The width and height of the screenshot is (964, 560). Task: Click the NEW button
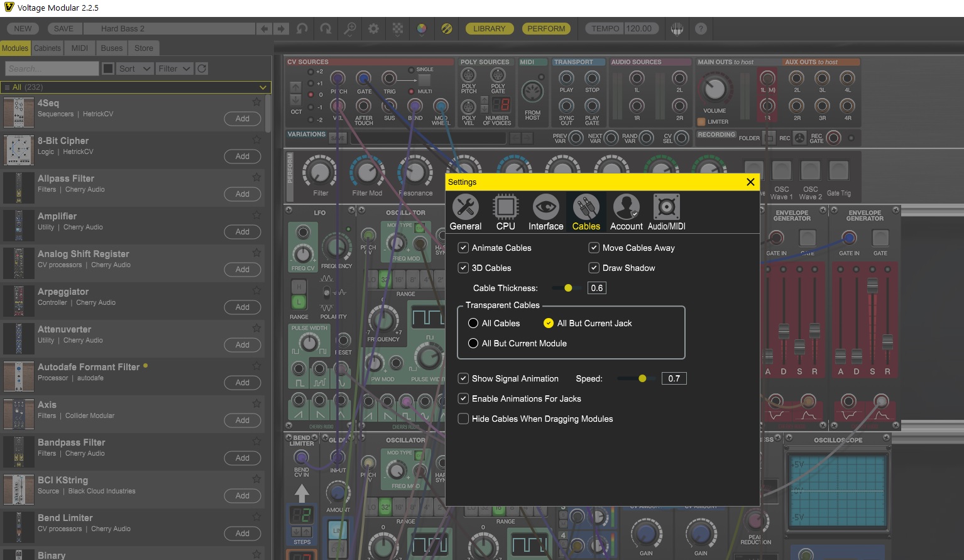point(23,29)
